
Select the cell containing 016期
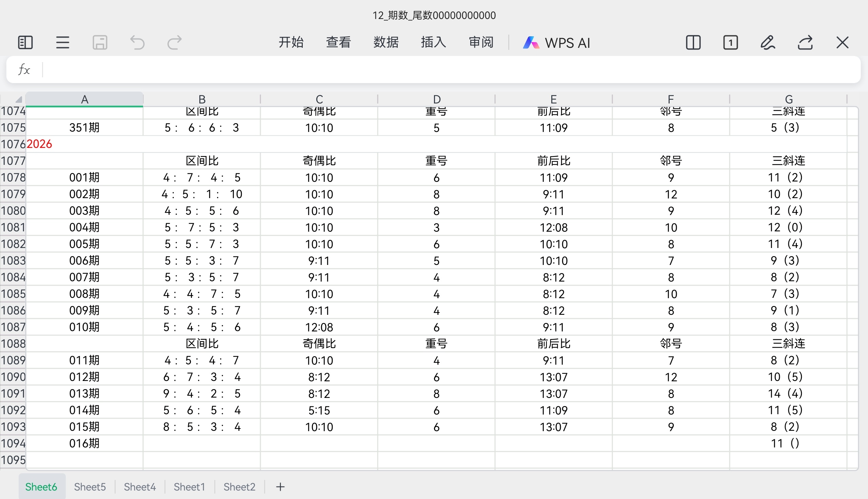click(84, 443)
